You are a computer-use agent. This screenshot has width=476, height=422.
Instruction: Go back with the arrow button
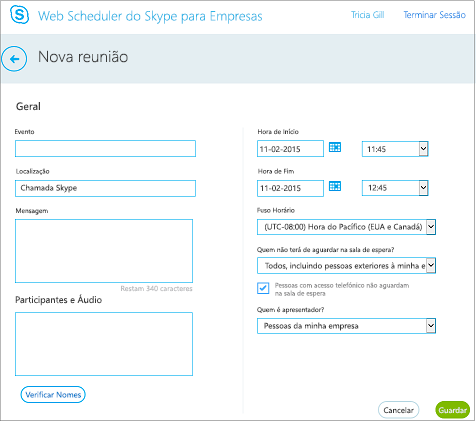pos(14,59)
